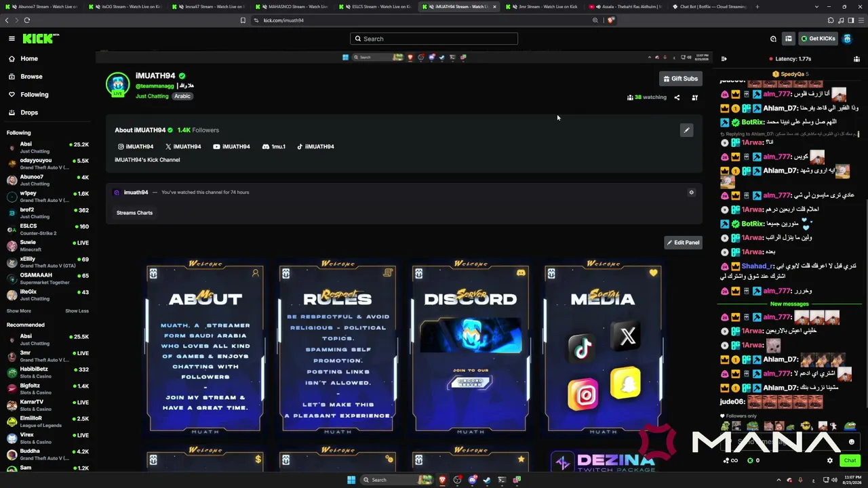Screen dimensions: 868x488
Task: Open the Respect Rules panel image
Action: [338, 347]
